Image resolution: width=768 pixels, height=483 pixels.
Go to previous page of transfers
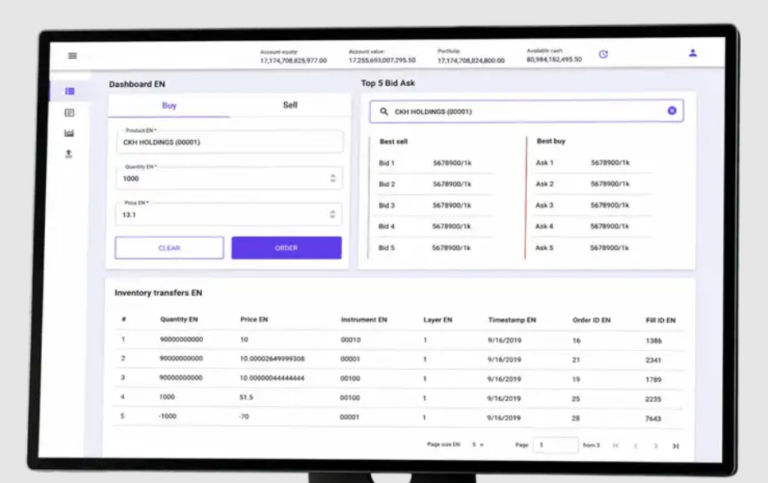pos(636,446)
